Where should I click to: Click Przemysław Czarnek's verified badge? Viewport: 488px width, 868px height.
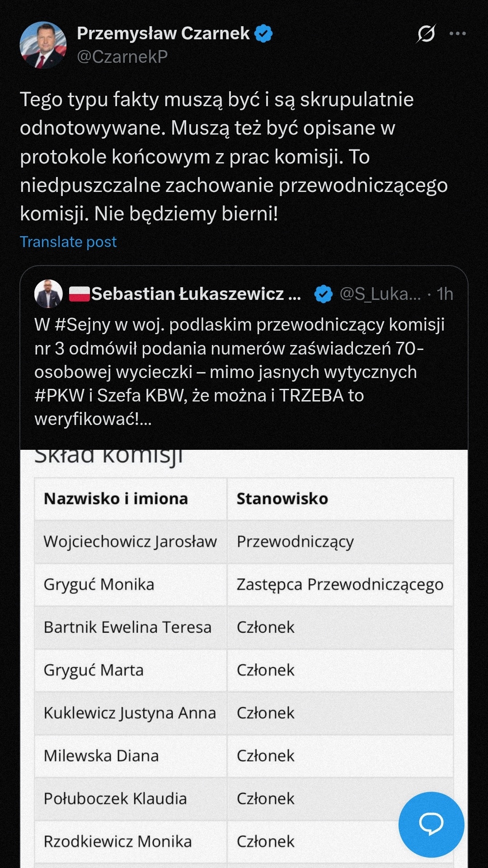tap(263, 33)
